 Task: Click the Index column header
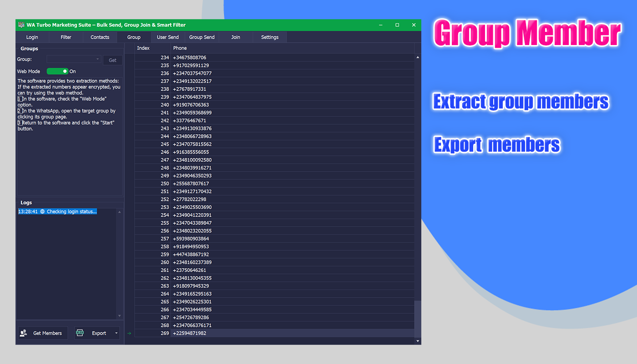(x=152, y=48)
